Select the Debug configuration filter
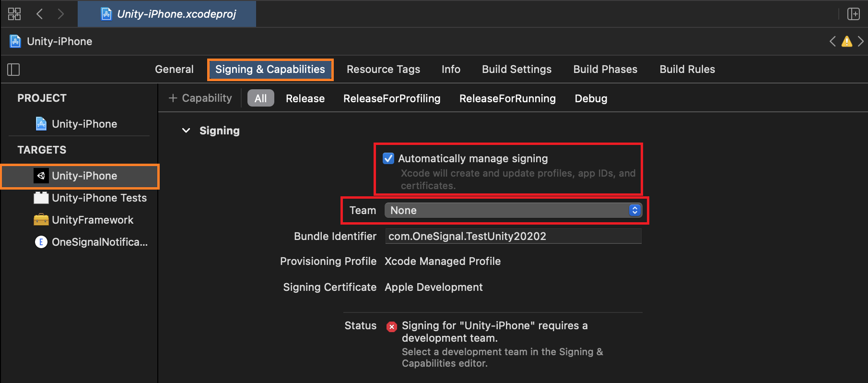Screen dimensions: 868x383 pos(591,98)
